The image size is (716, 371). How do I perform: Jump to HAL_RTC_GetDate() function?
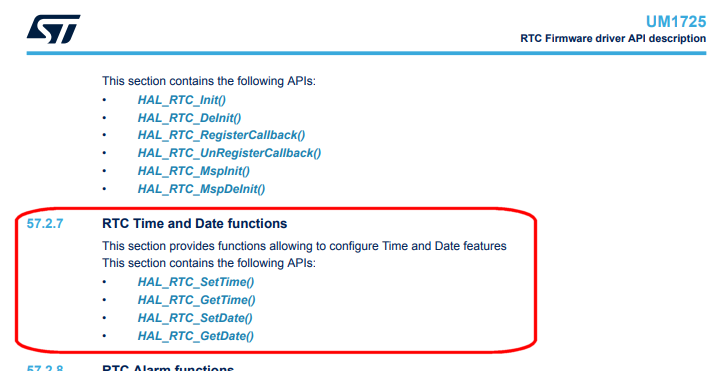tap(195, 336)
